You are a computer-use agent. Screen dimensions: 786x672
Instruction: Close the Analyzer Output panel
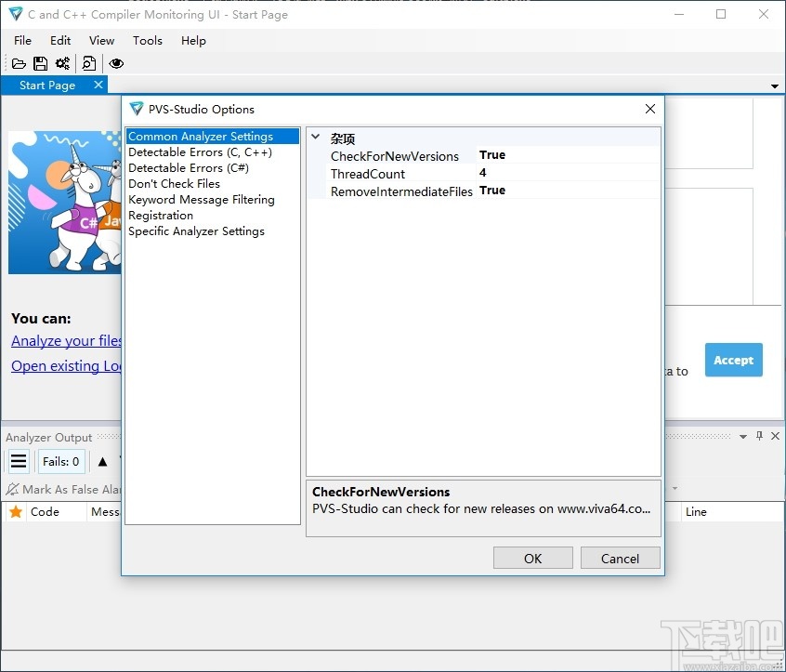coord(775,436)
